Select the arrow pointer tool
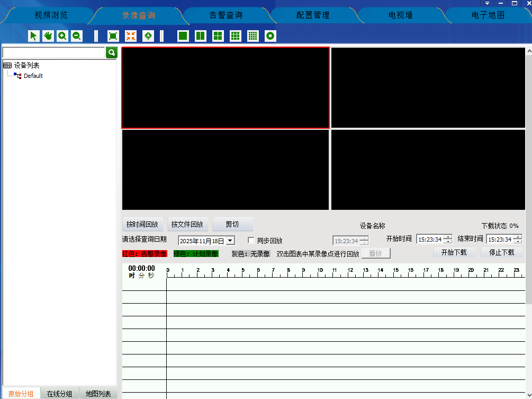Screen dimensions: 532x399 [34, 36]
